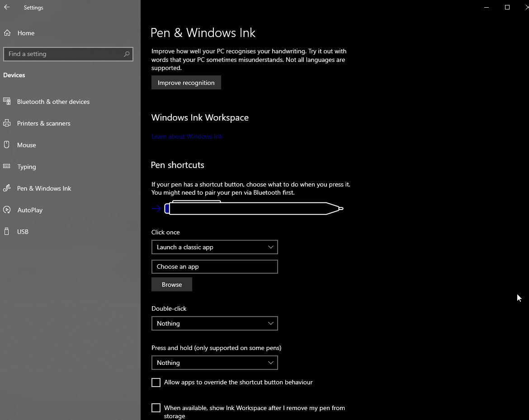Click the AutoPlay icon
The image size is (529, 420).
coord(7,210)
